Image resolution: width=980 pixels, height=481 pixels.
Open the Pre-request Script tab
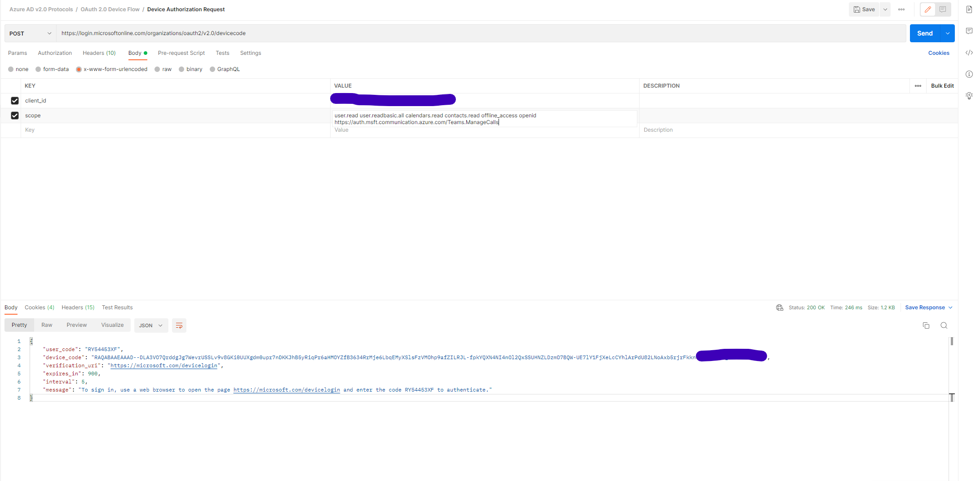point(181,53)
